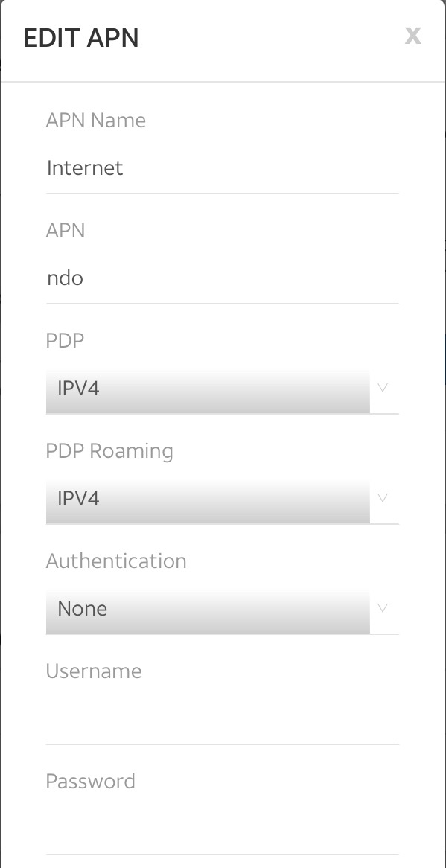Click the chevron arrow of PDP dropdown
This screenshot has height=868, width=446.
(x=383, y=388)
